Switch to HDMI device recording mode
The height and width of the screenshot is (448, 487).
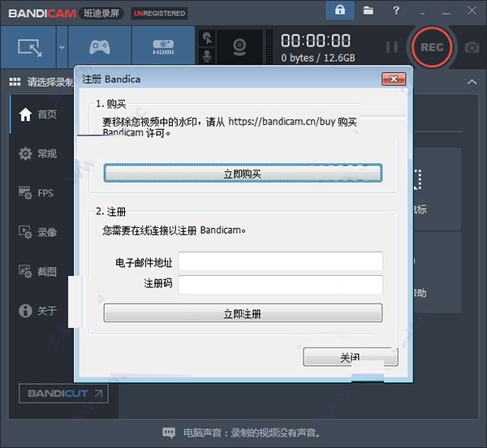(163, 47)
